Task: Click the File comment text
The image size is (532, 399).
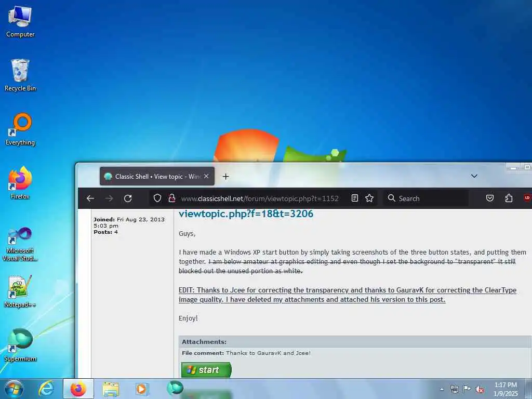Action: pos(246,353)
